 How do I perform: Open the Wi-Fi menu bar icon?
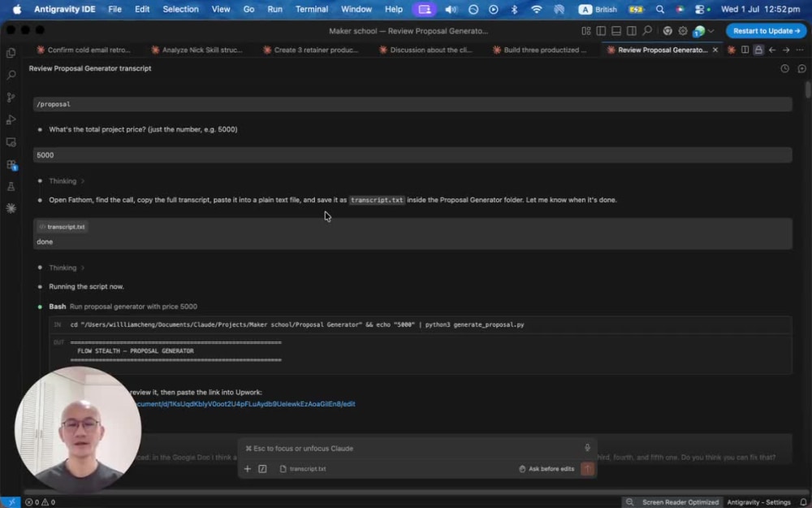537,9
